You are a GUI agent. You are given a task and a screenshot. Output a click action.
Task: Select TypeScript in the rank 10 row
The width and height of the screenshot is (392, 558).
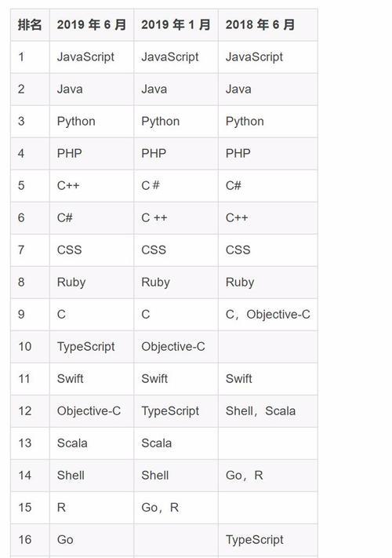86,347
